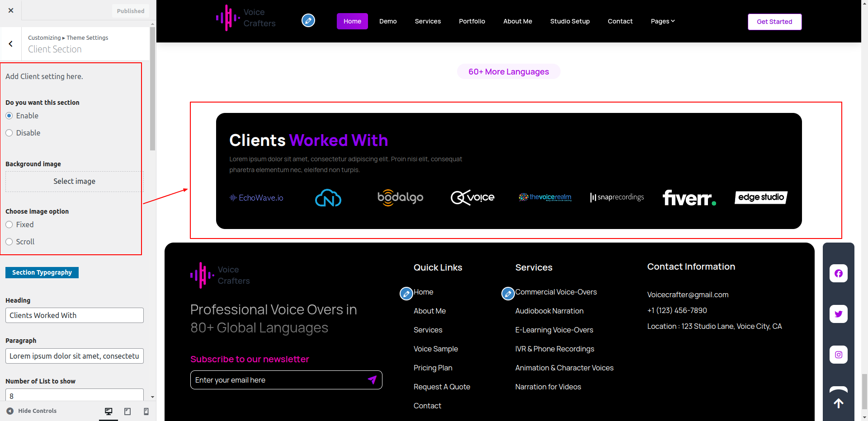
Task: Click the edit pencil next to header logo
Action: [308, 21]
